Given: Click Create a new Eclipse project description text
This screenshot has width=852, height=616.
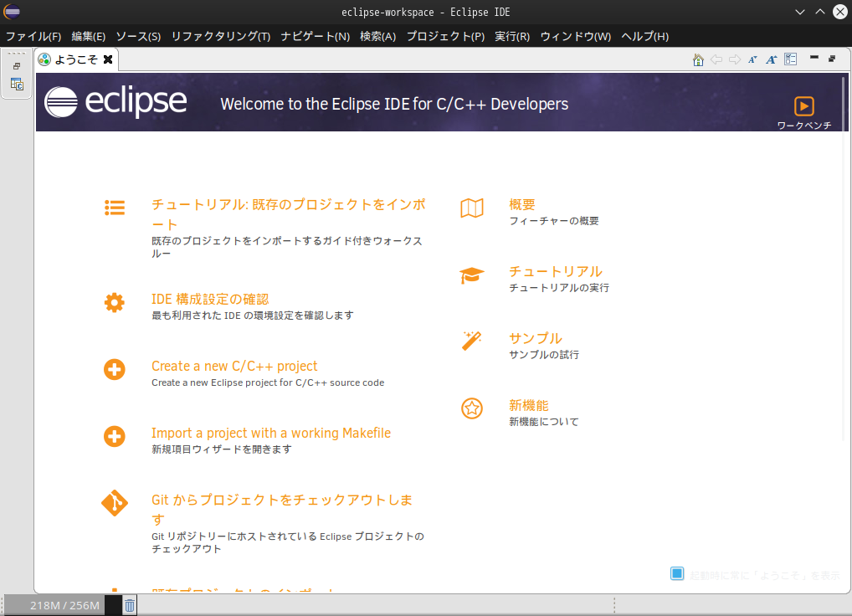Looking at the screenshot, I should click(268, 382).
